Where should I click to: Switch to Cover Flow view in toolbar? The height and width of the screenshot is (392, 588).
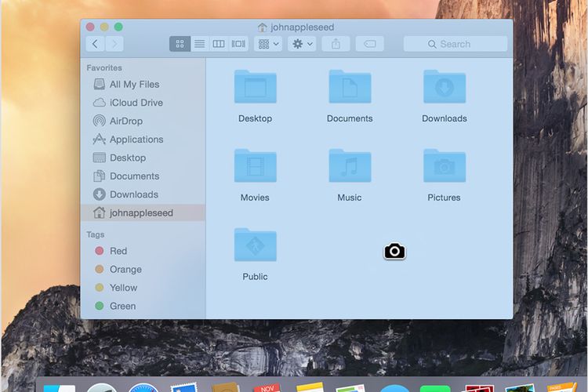click(238, 44)
